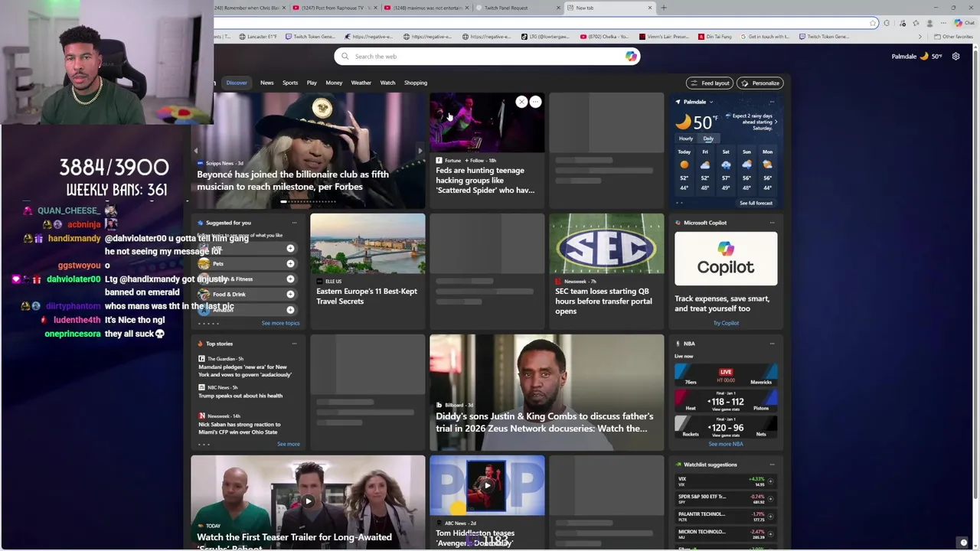Open page settings gear icon
Viewport: 980px width, 551px height.
955,56
